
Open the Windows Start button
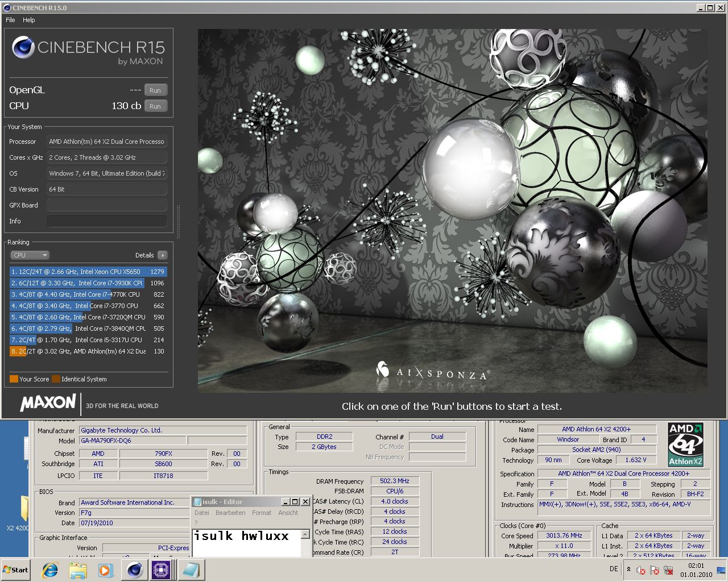[x=16, y=570]
